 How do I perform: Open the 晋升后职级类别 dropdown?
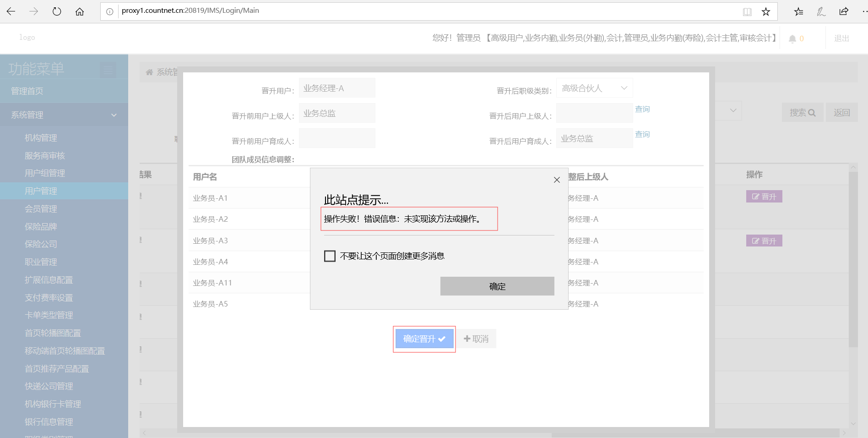click(x=594, y=88)
